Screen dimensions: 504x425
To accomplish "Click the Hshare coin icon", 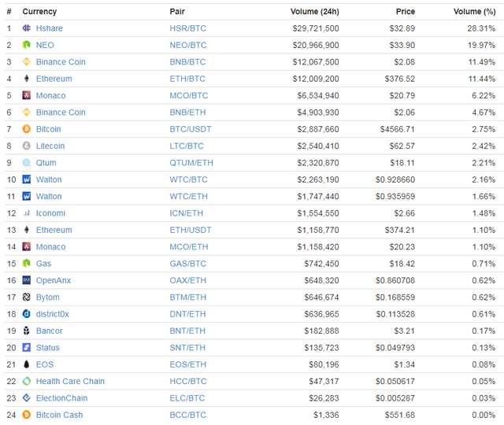I will pos(26,28).
